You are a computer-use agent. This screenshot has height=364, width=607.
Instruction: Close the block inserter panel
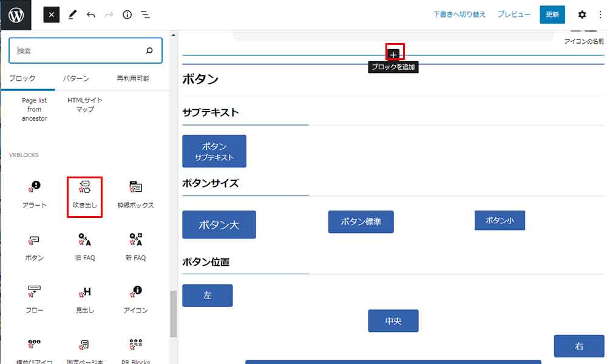52,15
